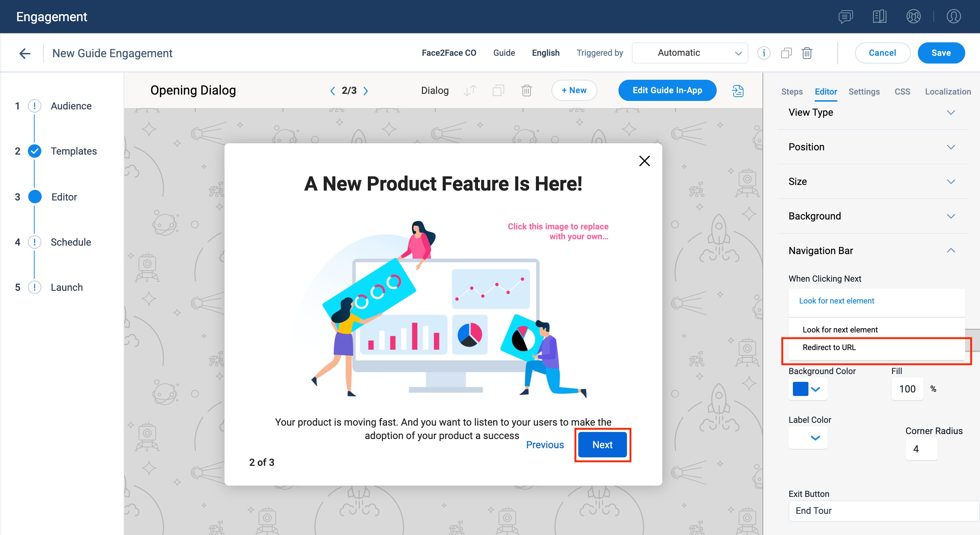The width and height of the screenshot is (980, 535).
Task: Choose Redirect to URL option
Action: (x=877, y=347)
